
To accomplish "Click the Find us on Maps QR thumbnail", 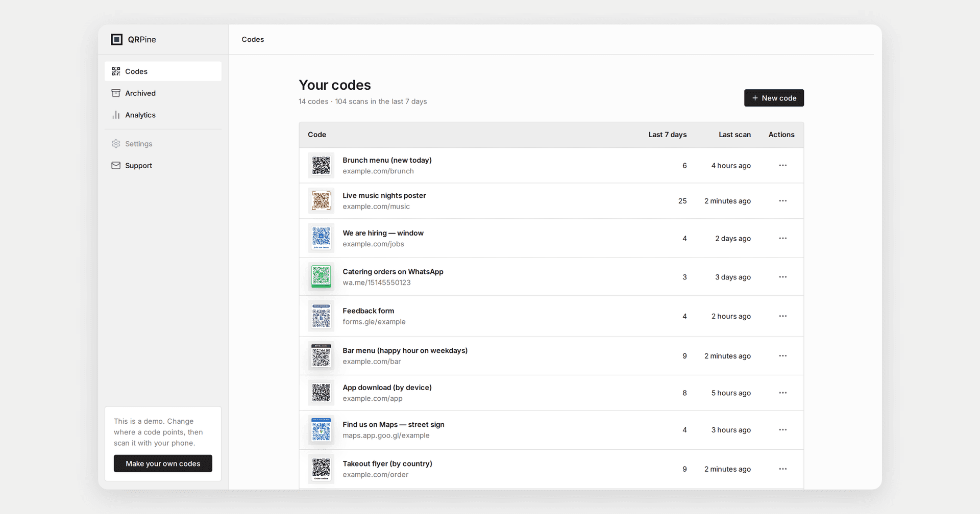I will (321, 430).
